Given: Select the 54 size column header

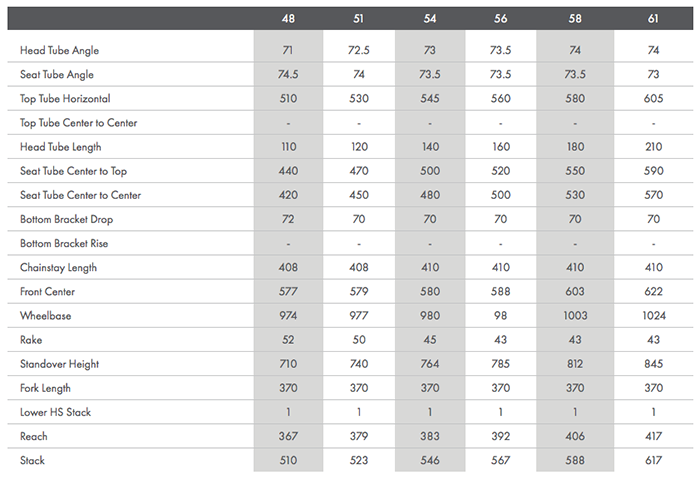Looking at the screenshot, I should (430, 18).
